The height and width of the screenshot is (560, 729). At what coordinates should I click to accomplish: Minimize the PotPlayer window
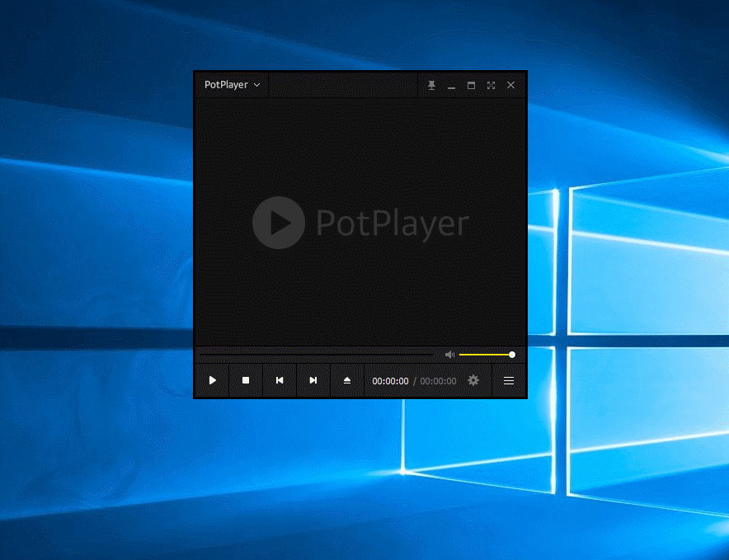(451, 86)
